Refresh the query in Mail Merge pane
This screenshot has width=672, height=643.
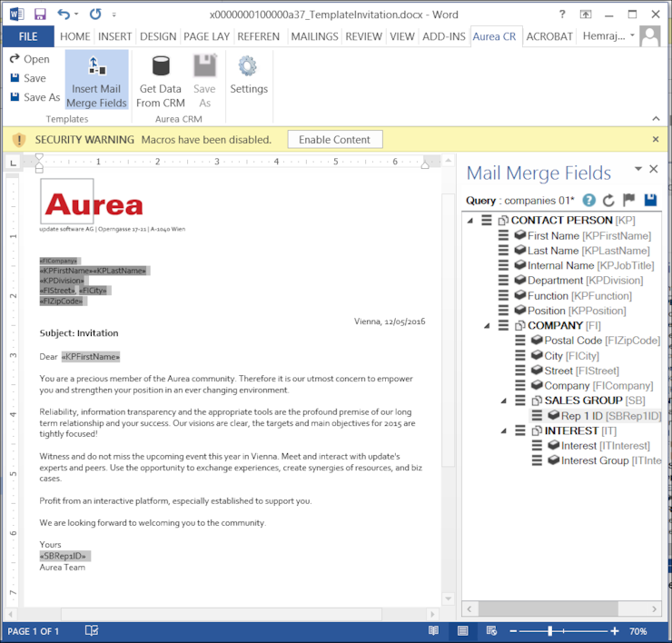click(x=608, y=200)
